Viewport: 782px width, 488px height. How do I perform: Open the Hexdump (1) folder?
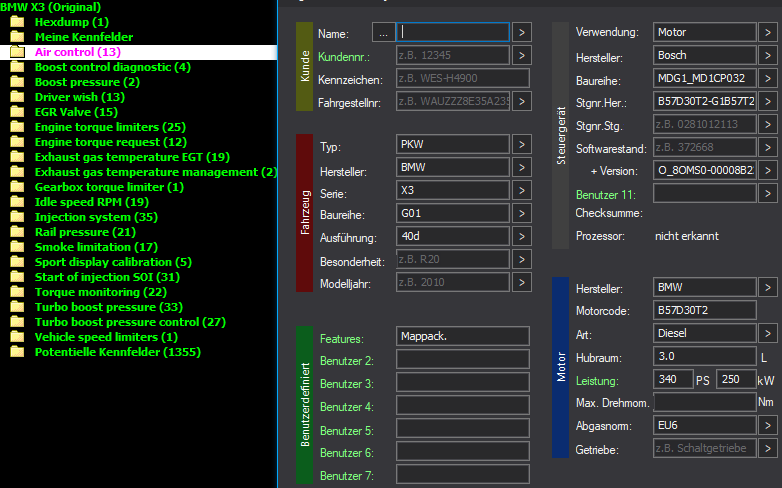point(72,22)
